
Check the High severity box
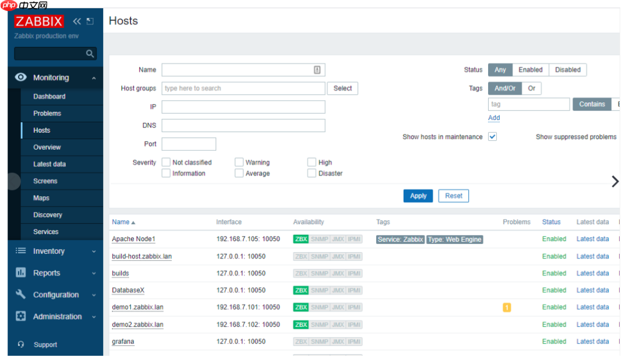click(311, 162)
